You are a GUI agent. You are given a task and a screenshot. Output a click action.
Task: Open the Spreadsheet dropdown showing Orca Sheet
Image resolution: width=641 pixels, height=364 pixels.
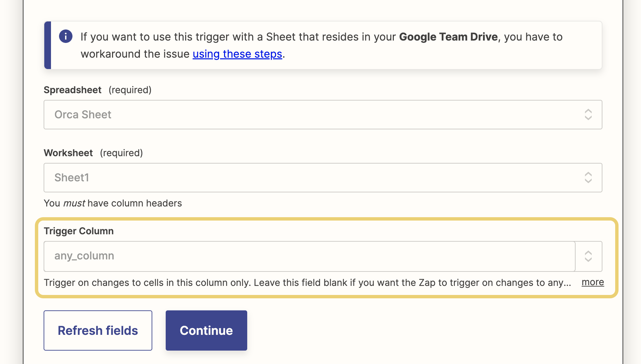tap(312, 115)
